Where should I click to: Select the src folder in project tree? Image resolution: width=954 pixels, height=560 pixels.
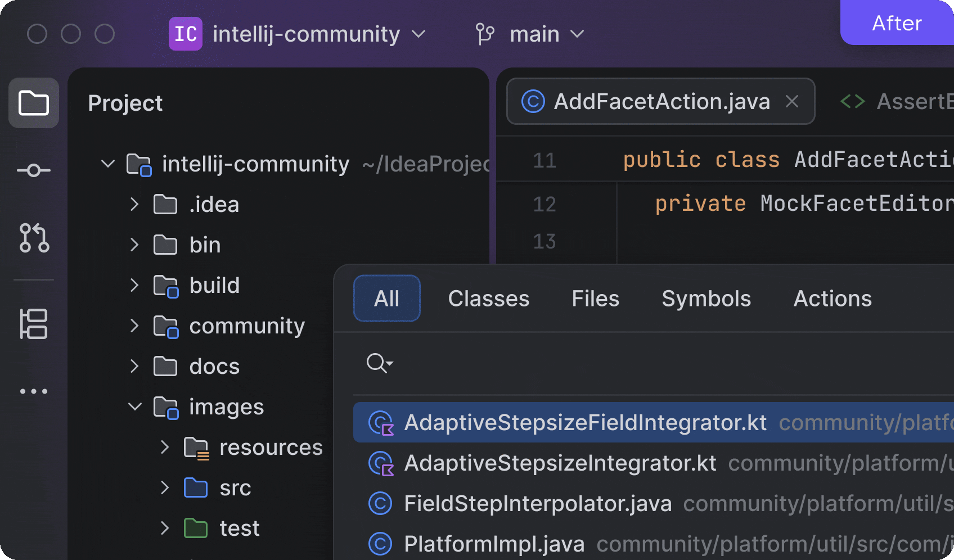click(235, 488)
